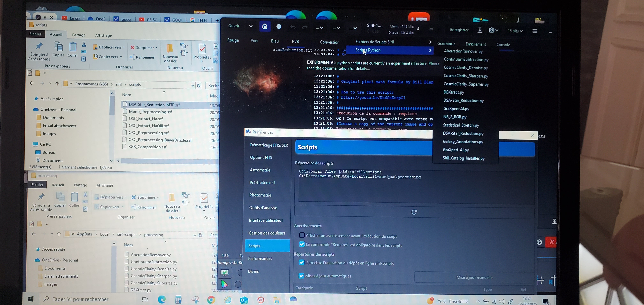Expand the Ouvrir dropdown arrow
Screen dimensions: 644x305
tap(251, 26)
